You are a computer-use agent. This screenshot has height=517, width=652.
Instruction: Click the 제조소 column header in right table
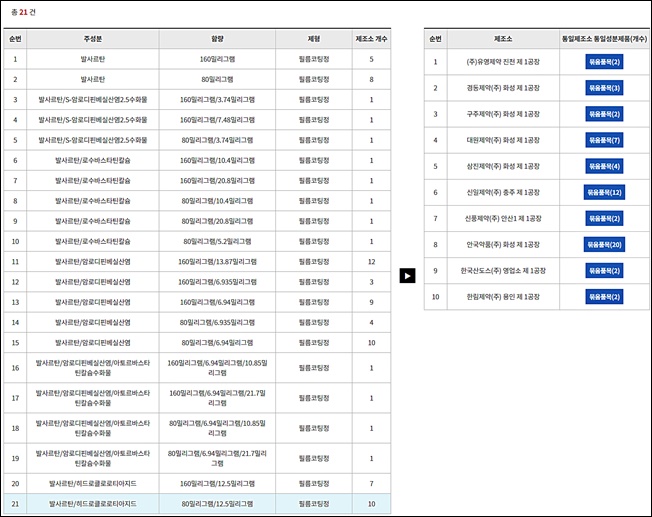[503, 39]
